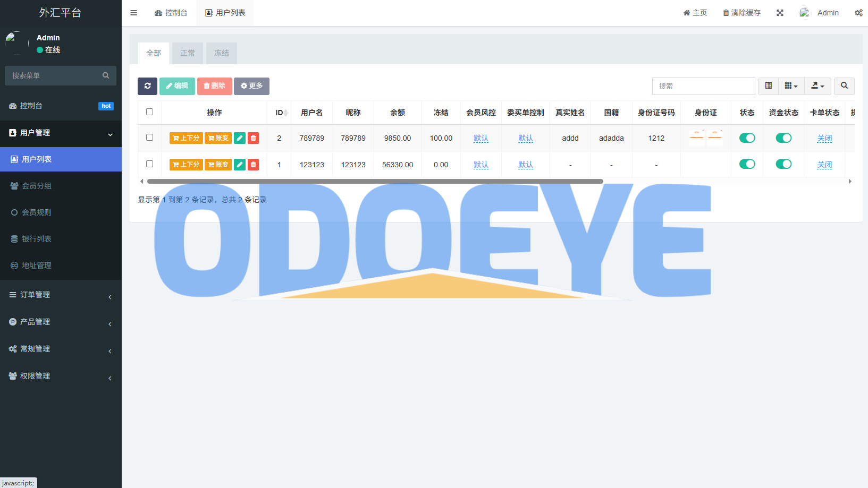The height and width of the screenshot is (488, 868).
Task: Toggle the sidebar hamburger menu icon
Action: click(134, 13)
